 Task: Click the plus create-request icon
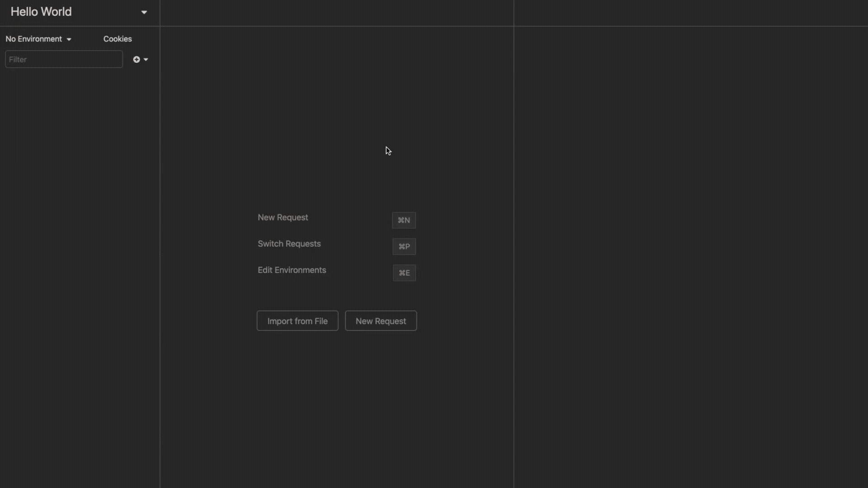click(x=136, y=60)
